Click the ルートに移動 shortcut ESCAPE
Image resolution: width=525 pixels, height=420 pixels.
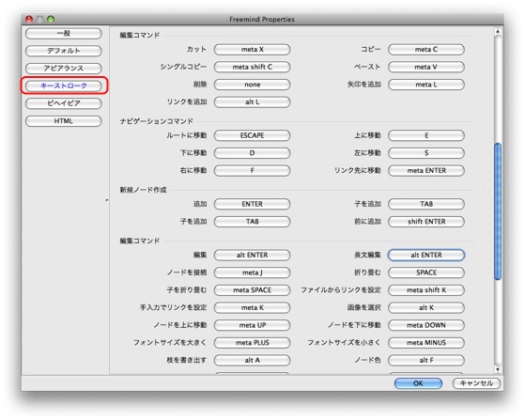252,135
